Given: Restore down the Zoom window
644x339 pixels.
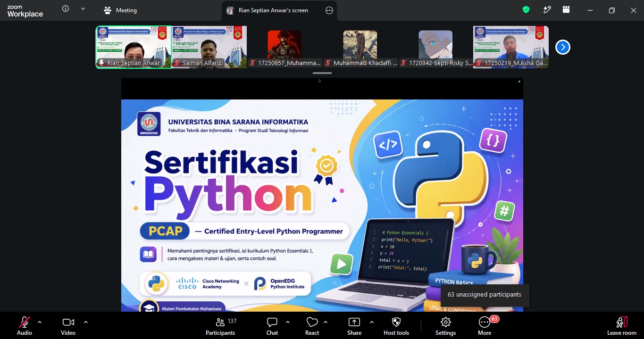Looking at the screenshot, I should (x=612, y=10).
